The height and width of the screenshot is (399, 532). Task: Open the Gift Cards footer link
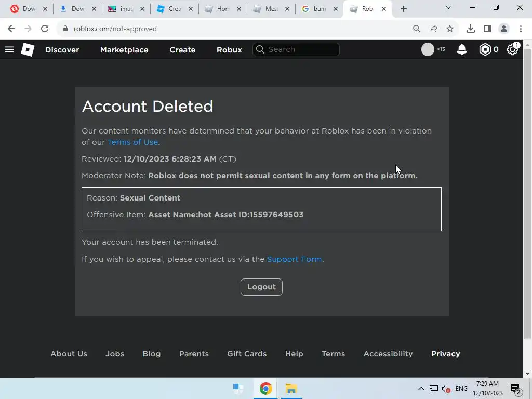pos(247,354)
